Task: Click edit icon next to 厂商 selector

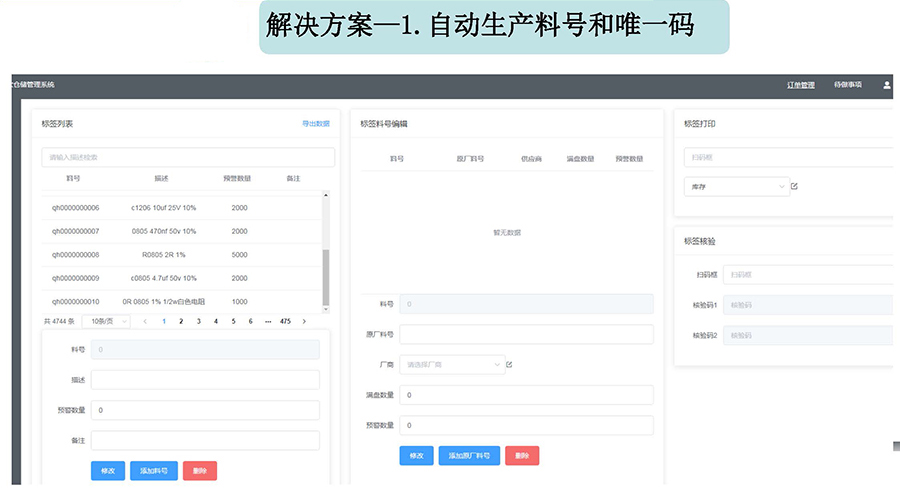Action: click(x=509, y=365)
